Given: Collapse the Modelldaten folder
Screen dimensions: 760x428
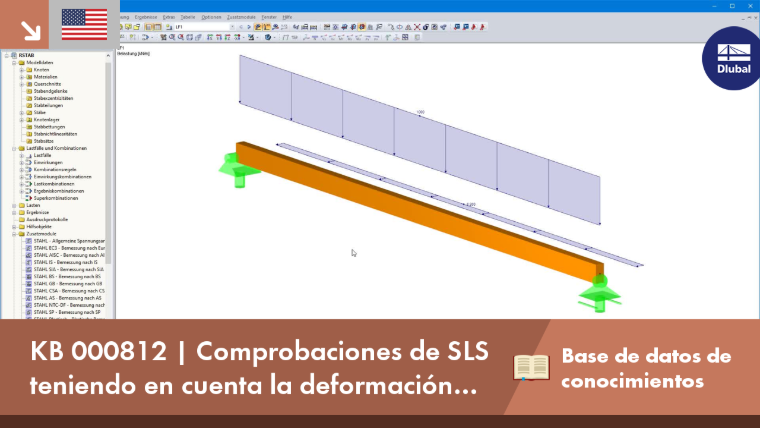Looking at the screenshot, I should pyautogui.click(x=15, y=63).
